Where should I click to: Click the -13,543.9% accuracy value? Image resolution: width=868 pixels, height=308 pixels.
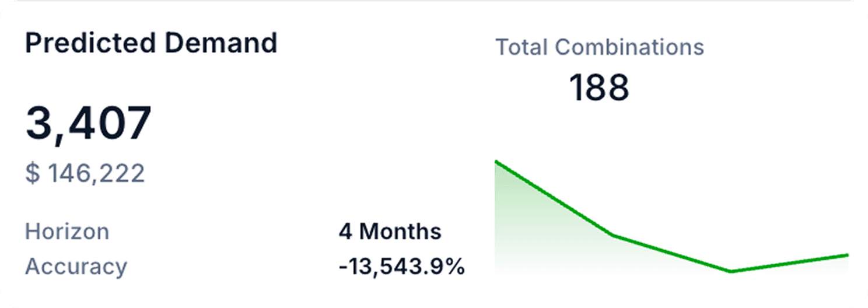click(401, 267)
